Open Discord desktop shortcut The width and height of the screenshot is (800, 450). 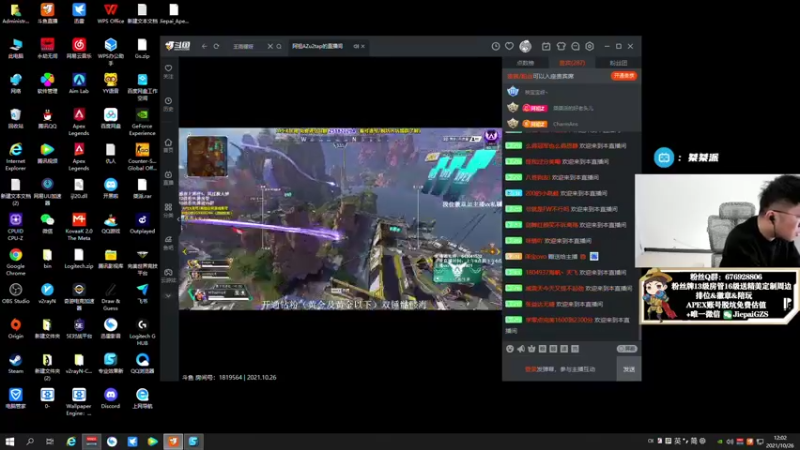tap(110, 398)
